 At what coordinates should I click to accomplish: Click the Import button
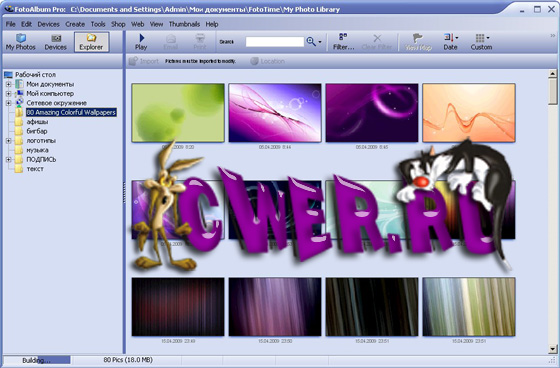point(144,61)
